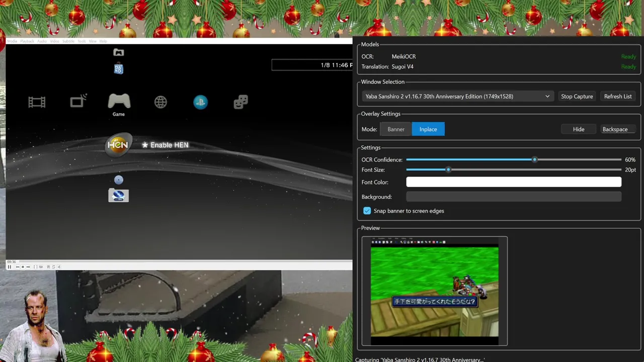Select the Game controller icon
Viewport: 644px width, 362px height.
click(119, 101)
